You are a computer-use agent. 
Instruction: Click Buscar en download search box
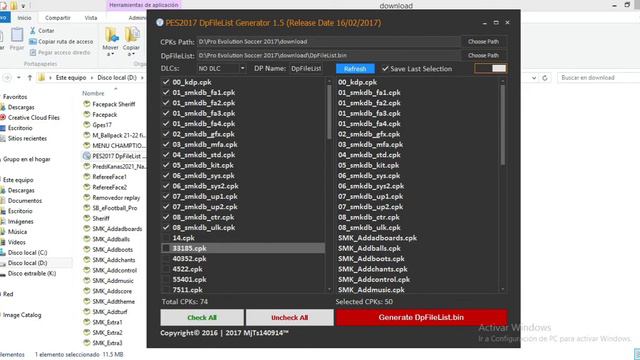[x=598, y=78]
